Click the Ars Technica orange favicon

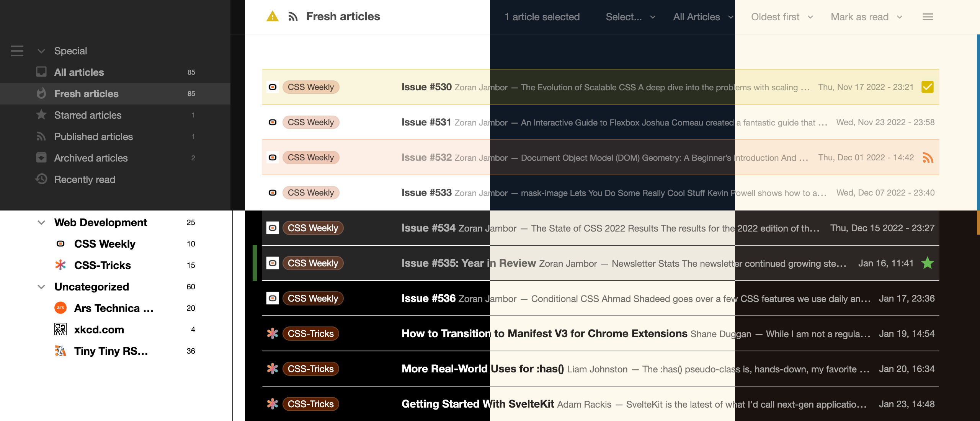pos(60,308)
